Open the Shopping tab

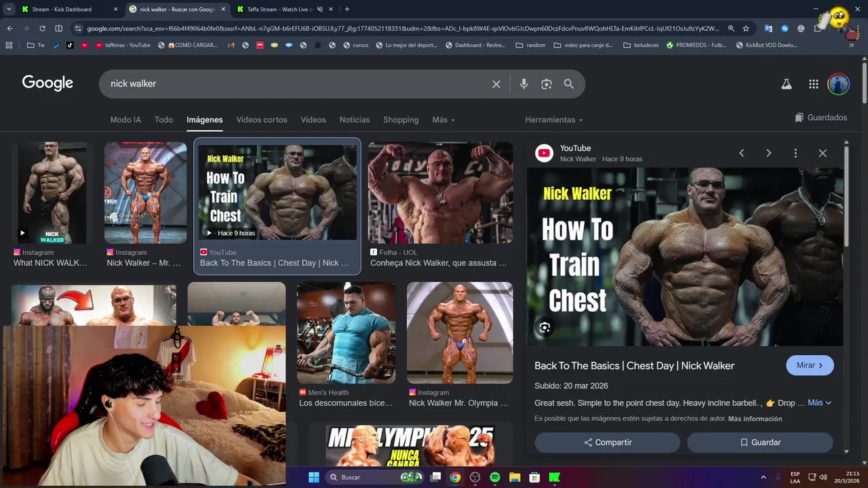tap(401, 120)
